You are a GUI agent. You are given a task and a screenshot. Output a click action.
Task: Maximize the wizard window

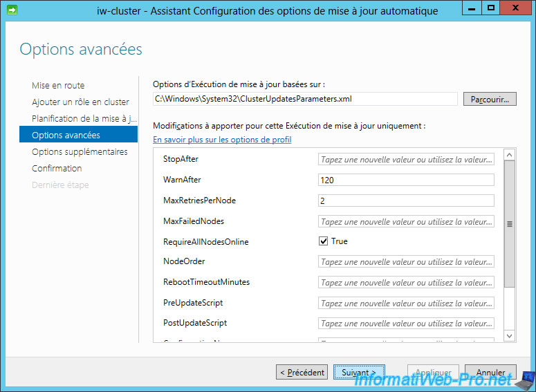tap(491, 8)
